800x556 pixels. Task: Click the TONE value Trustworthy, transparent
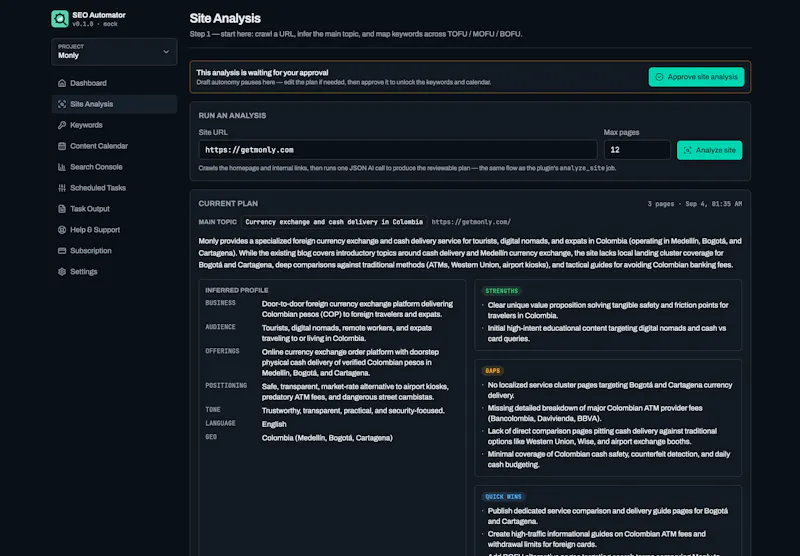tap(353, 411)
